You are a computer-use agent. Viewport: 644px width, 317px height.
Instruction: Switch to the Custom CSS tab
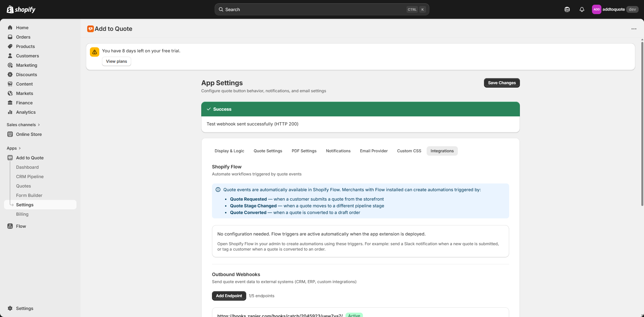coord(409,151)
